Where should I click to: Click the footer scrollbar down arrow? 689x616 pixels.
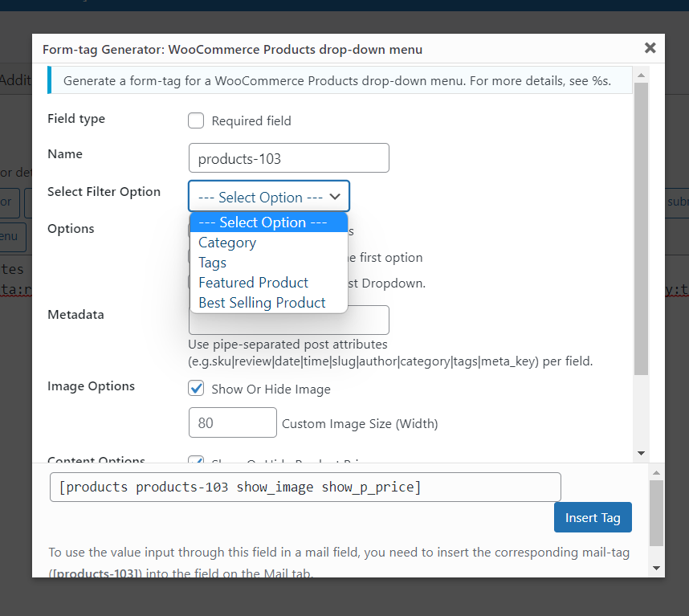657,568
